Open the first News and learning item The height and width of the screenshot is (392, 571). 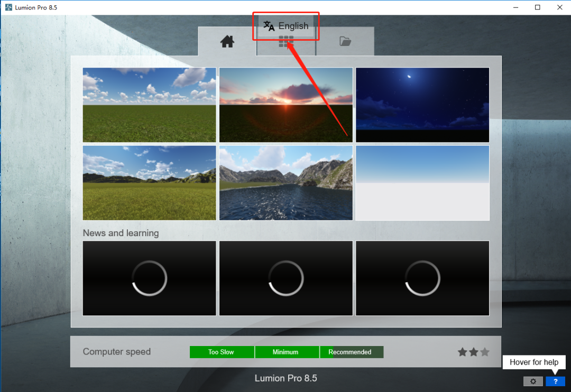[149, 278]
